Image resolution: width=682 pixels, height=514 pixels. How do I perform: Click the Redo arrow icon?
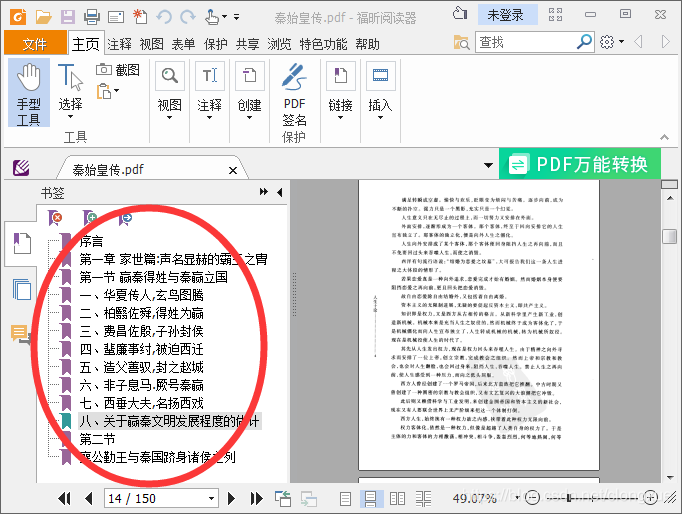(x=188, y=17)
